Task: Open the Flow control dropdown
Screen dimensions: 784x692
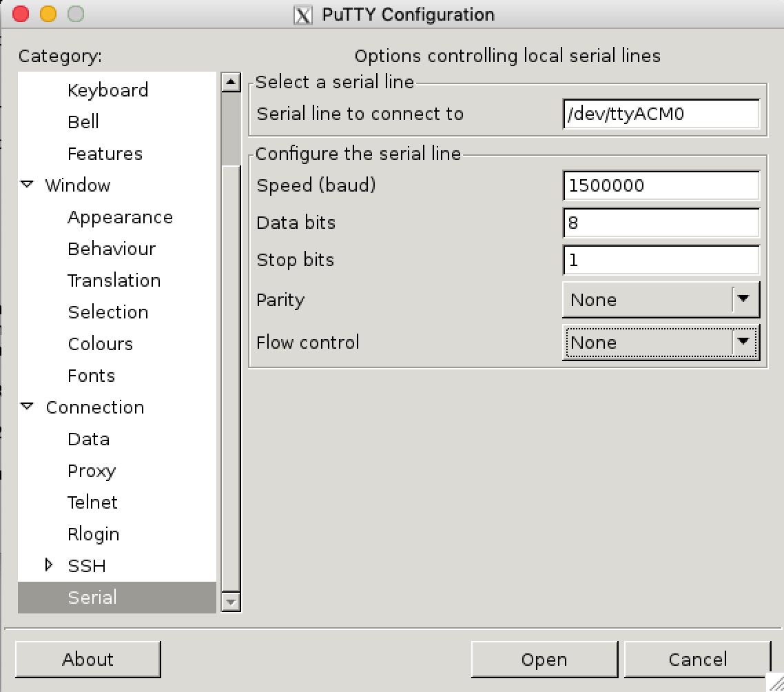Action: [x=661, y=343]
